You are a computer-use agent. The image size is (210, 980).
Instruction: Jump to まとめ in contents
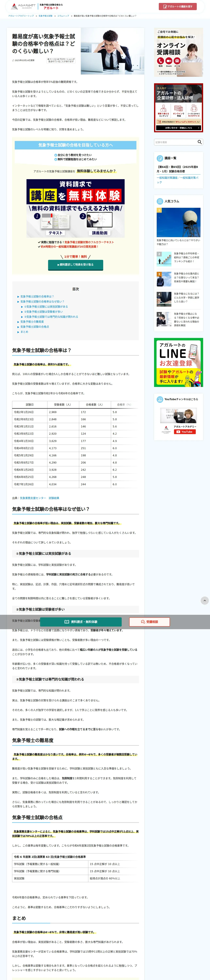tap(24, 332)
